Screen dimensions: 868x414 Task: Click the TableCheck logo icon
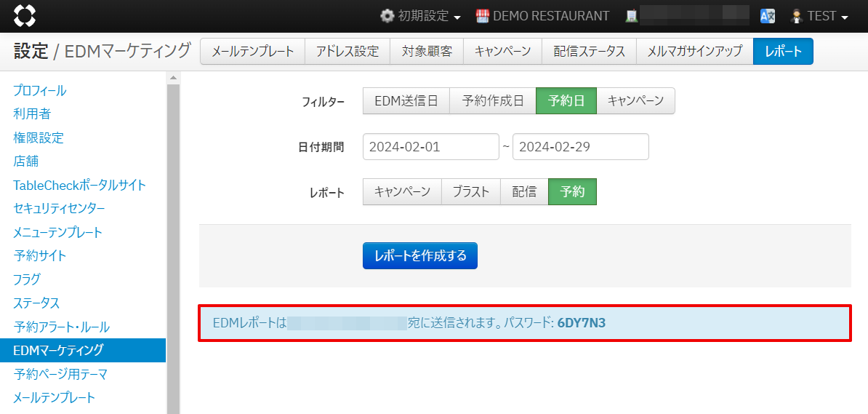[x=24, y=15]
